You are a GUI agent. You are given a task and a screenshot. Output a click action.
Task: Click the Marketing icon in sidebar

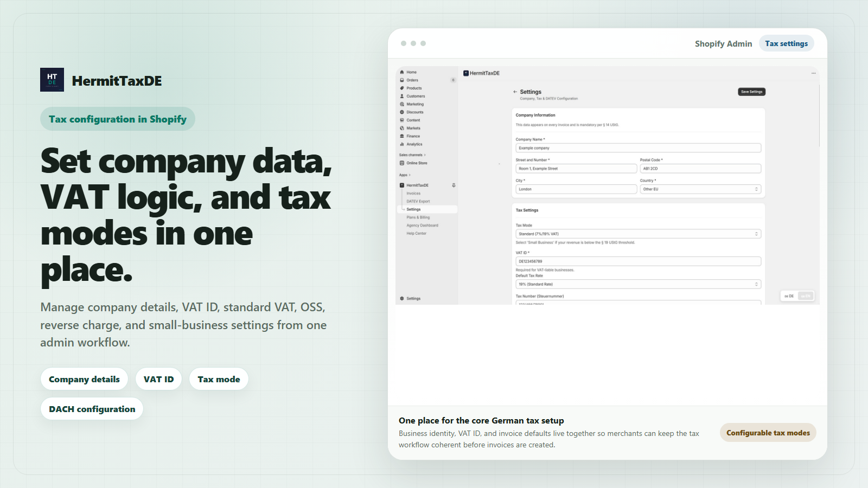402,104
